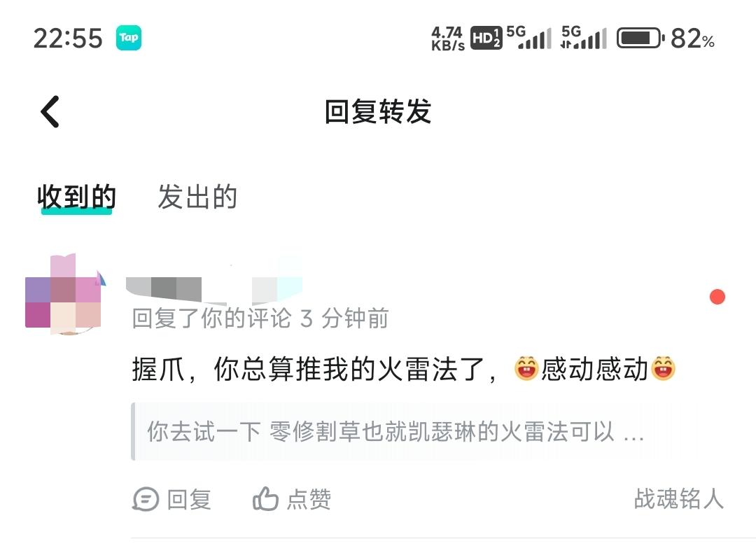Tap the first 5G signal bars icon
Viewport: 756px width, 546px height.
click(529, 38)
